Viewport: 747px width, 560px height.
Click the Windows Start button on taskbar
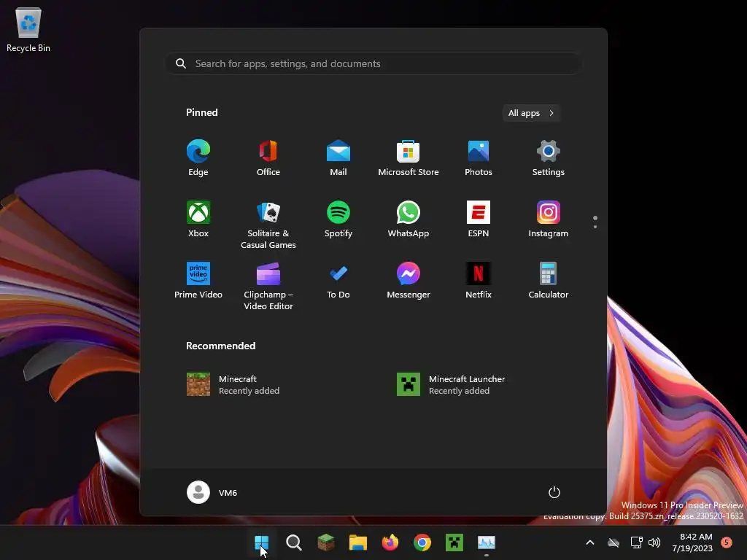(x=262, y=542)
